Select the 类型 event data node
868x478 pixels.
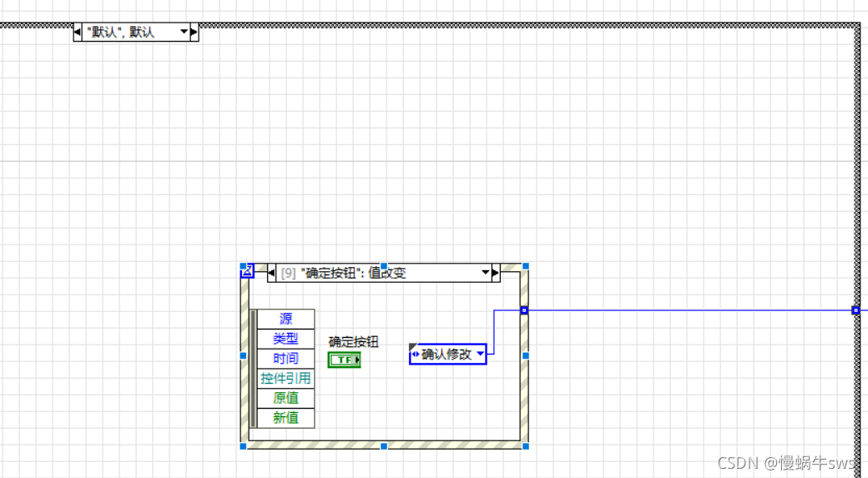point(285,339)
